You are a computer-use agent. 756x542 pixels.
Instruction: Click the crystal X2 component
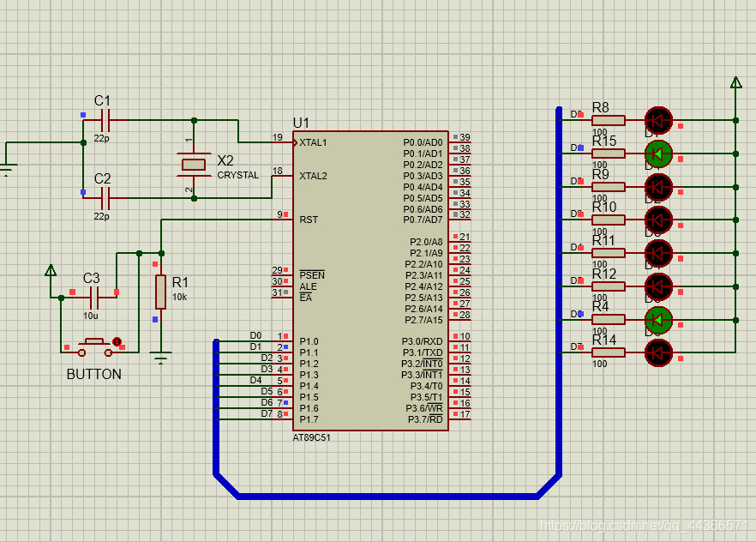pos(195,164)
